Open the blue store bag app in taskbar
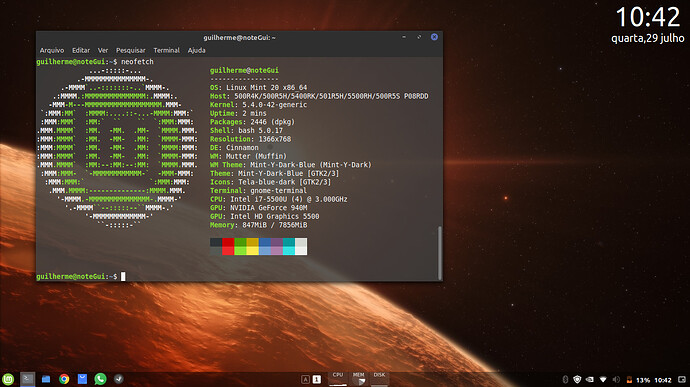Screen dimensions: 690x387 pos(82,379)
